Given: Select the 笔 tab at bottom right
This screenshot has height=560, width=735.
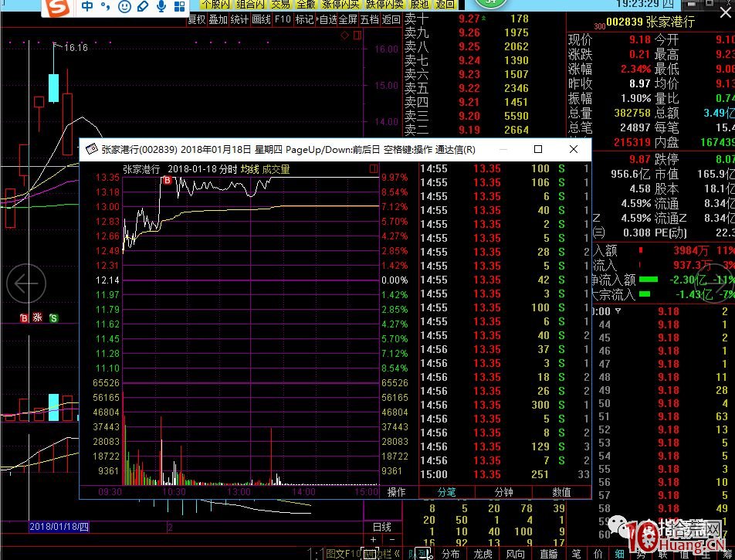Looking at the screenshot, I should (576, 554).
